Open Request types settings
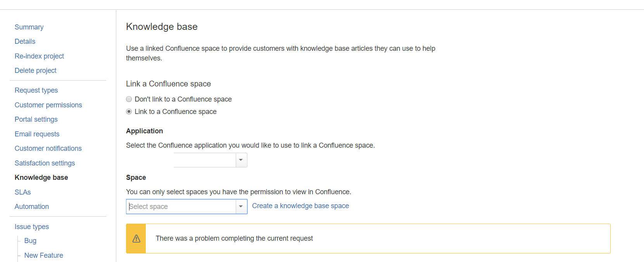 pos(36,90)
